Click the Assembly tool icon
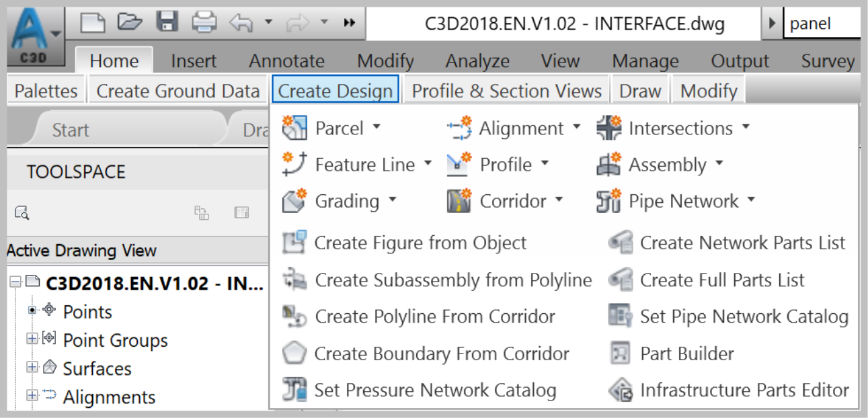Screen dimensions: 868x418 click(x=608, y=165)
